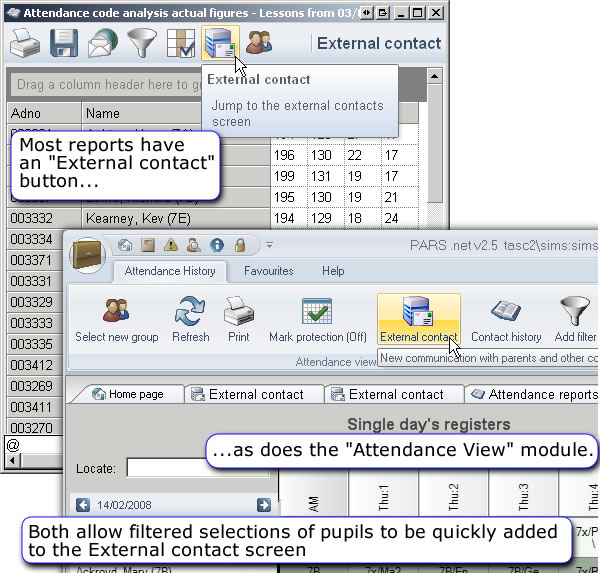The width and height of the screenshot is (600, 573).
Task: Open Contact history
Action: pos(506,319)
